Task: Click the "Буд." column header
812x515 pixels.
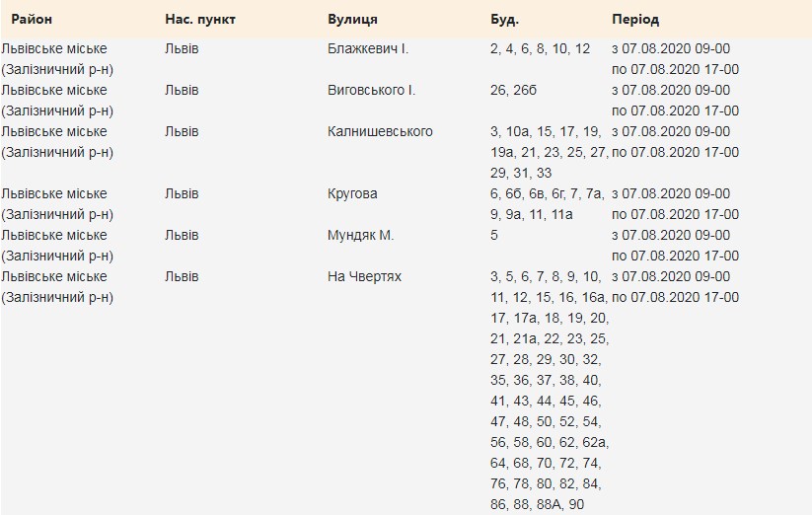Action: coord(504,19)
